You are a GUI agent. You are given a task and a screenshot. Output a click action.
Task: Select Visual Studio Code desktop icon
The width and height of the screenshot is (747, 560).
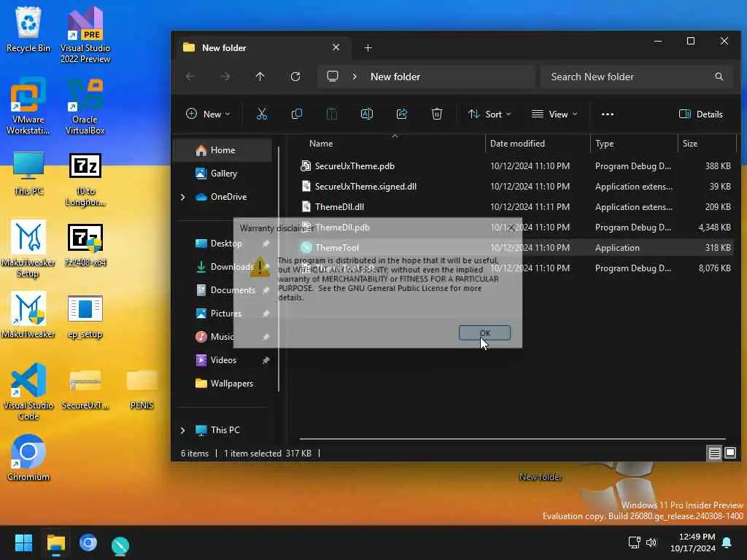[x=28, y=392]
